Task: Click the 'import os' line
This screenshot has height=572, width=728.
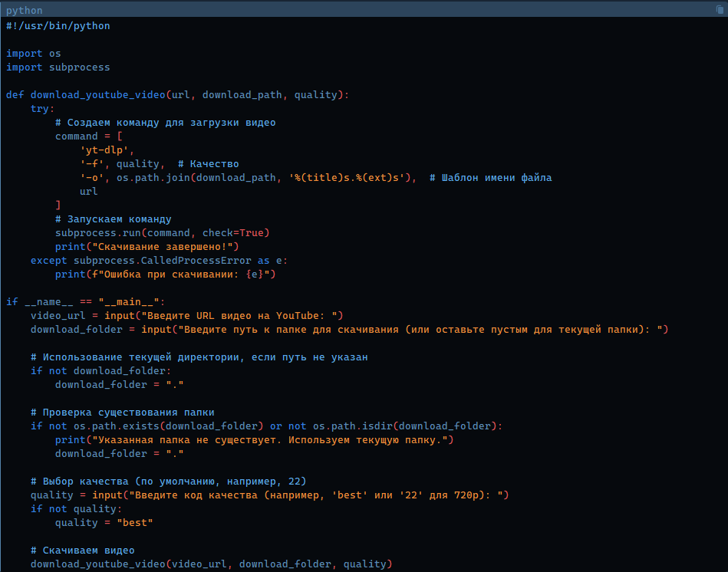Action: [x=34, y=54]
